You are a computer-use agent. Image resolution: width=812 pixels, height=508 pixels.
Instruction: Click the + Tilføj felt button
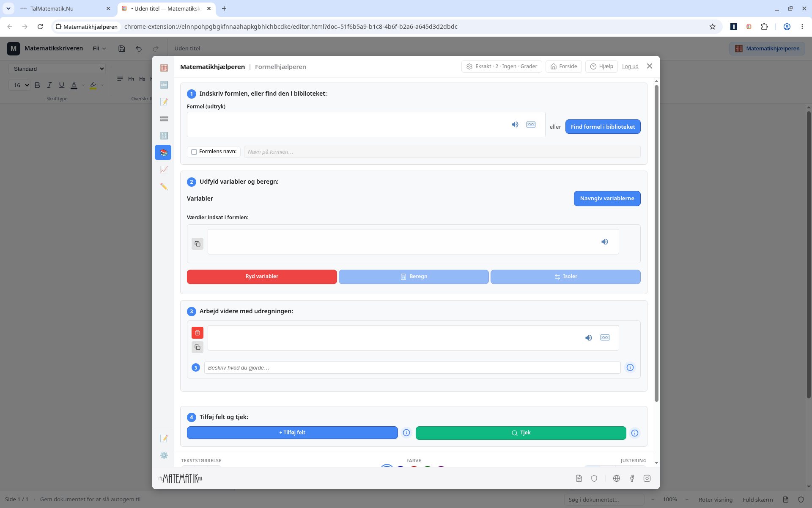click(292, 433)
